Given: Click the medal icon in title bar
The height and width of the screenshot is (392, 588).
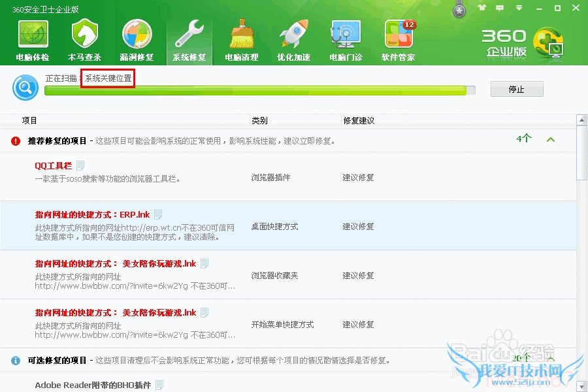Looking at the screenshot, I should (x=459, y=10).
